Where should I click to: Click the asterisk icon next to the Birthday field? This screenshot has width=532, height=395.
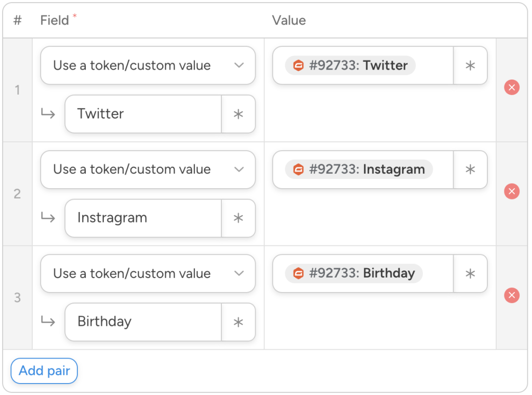click(x=238, y=322)
